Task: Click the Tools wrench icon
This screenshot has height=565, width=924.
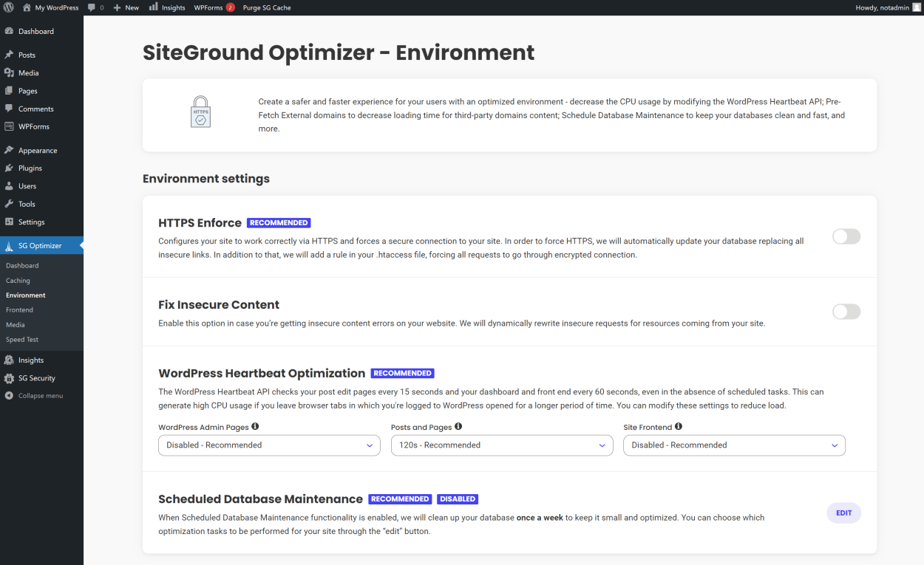Action: (x=9, y=204)
